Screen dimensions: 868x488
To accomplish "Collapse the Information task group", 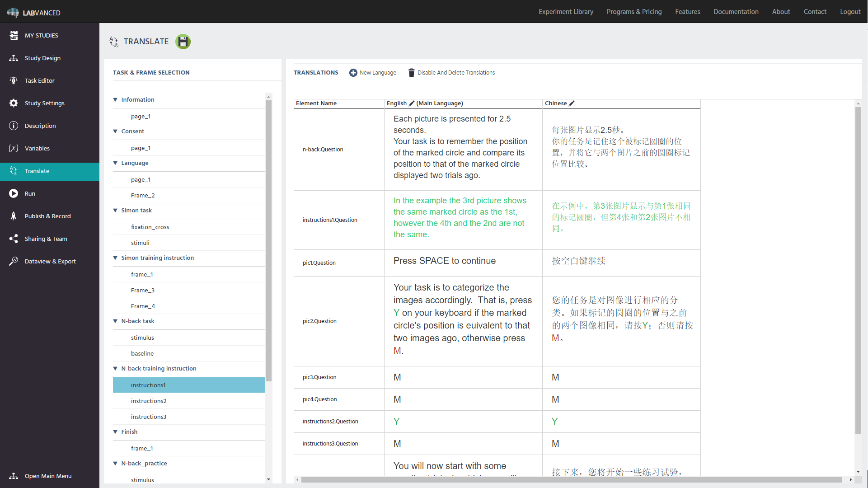I will pyautogui.click(x=115, y=100).
